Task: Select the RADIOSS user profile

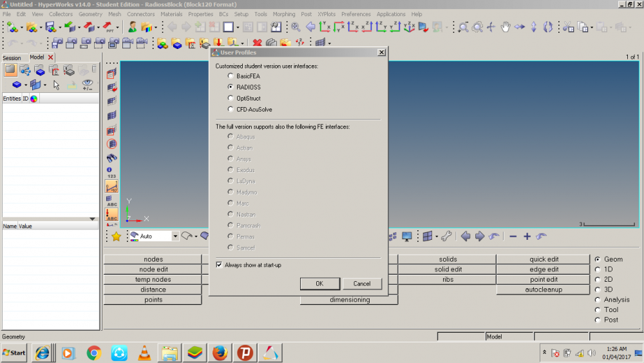Action: point(231,87)
